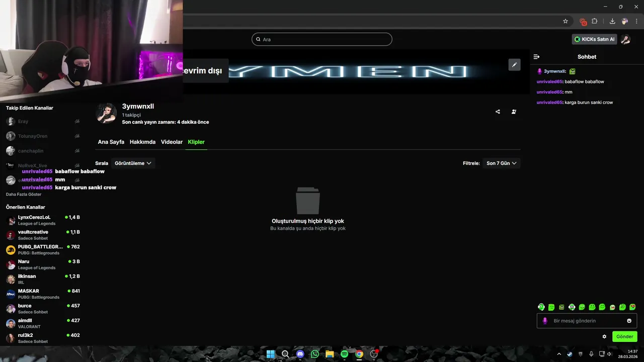
Task: Open recommended channel rul3k2
Action: [x=43, y=338]
